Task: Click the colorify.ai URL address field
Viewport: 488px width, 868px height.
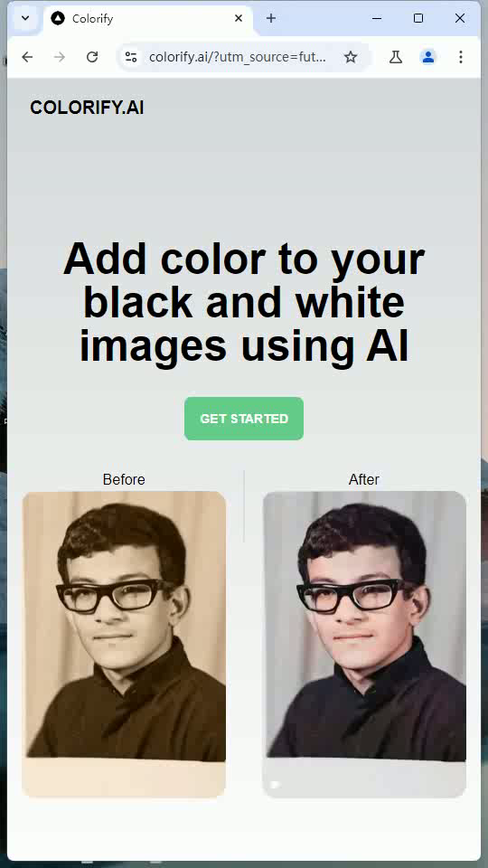Action: click(238, 57)
